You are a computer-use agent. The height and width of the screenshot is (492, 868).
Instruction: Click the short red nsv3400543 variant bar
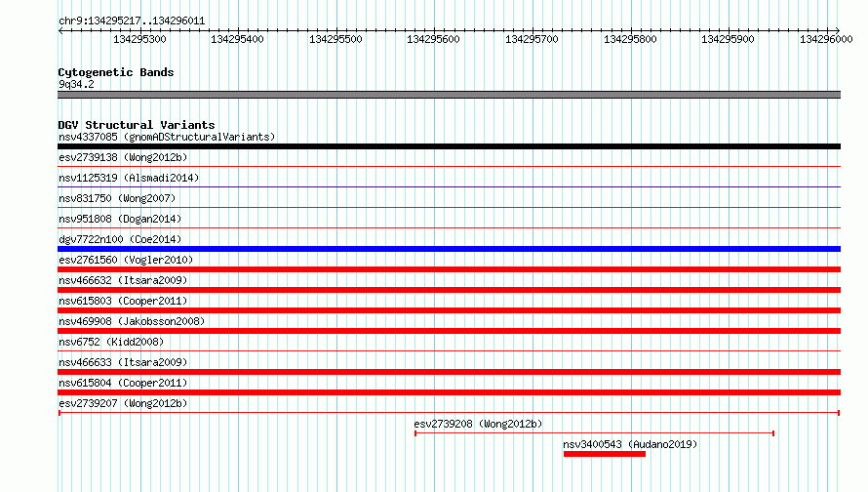coord(605,454)
